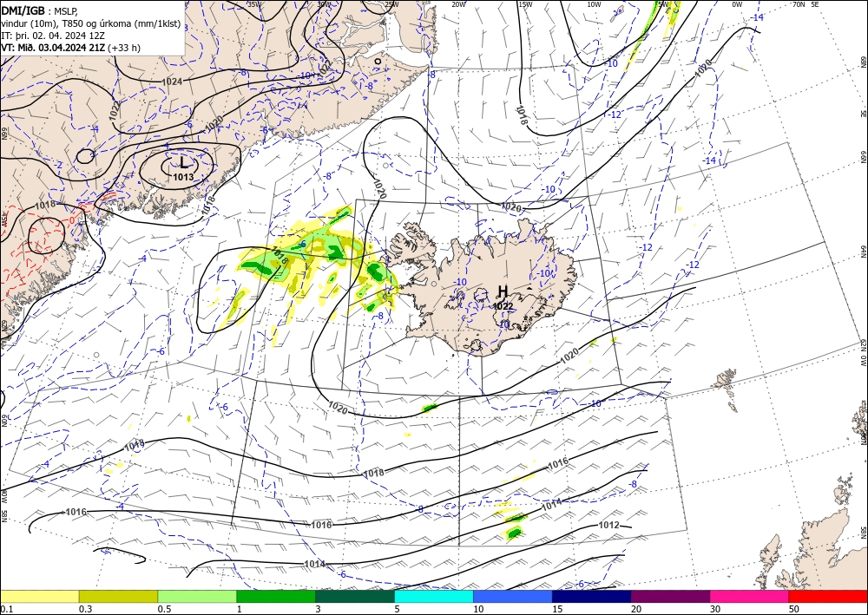Click the legend value "20"
The height and width of the screenshot is (615, 868).
point(636,609)
